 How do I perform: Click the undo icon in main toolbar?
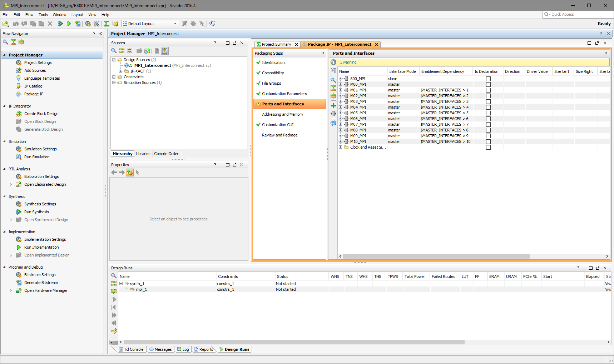click(x=16, y=24)
